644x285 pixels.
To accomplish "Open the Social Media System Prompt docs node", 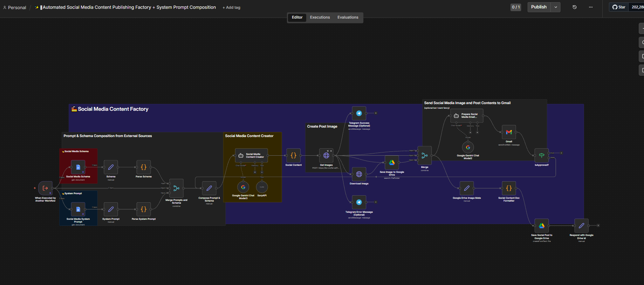I will coord(78,209).
